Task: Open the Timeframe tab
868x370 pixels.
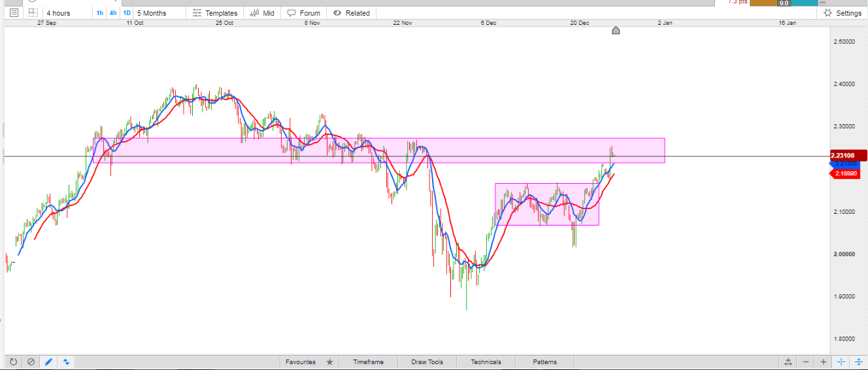Action: tap(368, 362)
